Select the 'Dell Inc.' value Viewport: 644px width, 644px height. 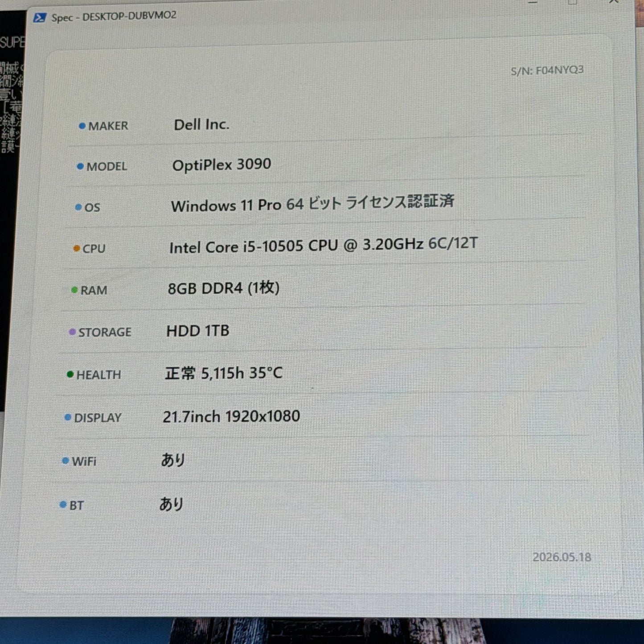point(201,125)
